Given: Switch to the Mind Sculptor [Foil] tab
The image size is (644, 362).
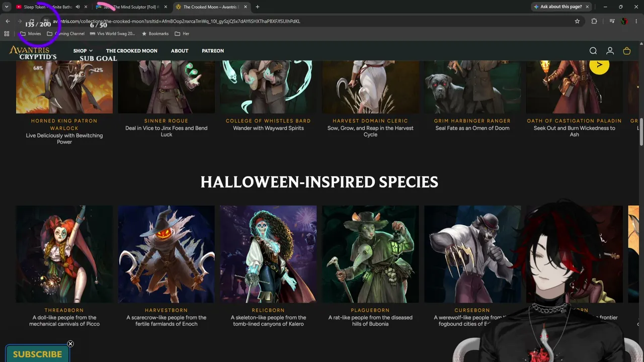Looking at the screenshot, I should pyautogui.click(x=131, y=7).
